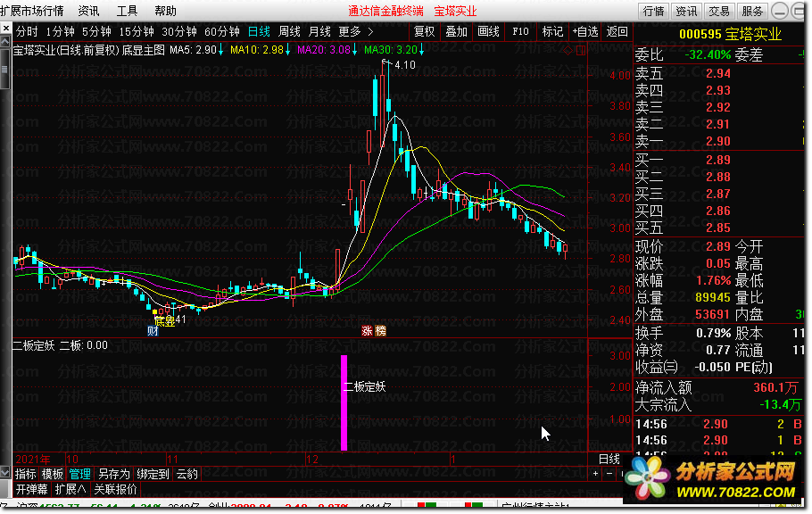
Task: Click the 2021年 date axis label
Action: point(33,459)
